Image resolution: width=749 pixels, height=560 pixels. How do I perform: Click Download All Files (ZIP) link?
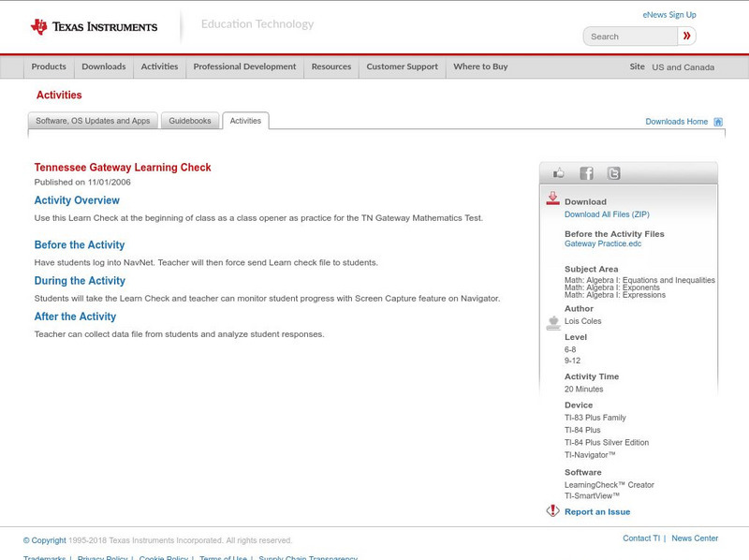pyautogui.click(x=606, y=214)
